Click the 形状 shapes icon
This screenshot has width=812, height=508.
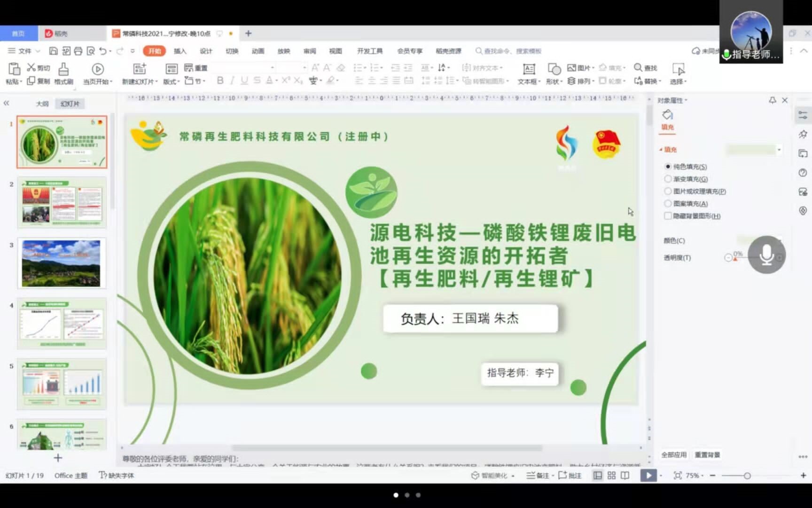pyautogui.click(x=554, y=70)
